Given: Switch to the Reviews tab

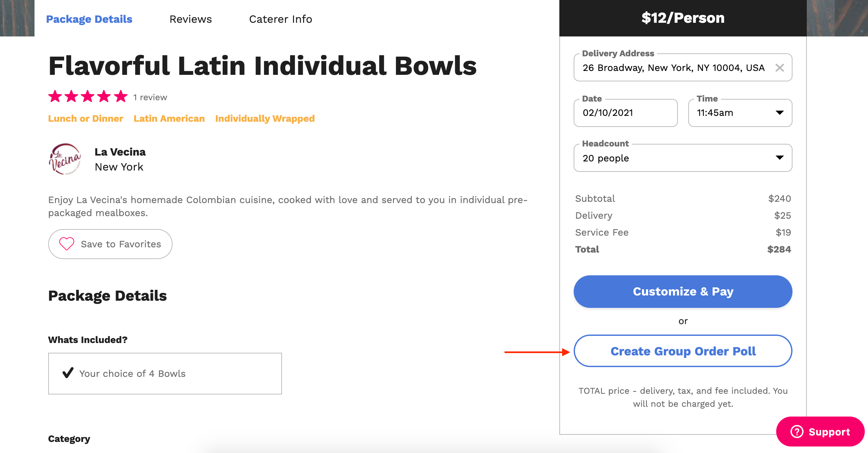Looking at the screenshot, I should point(190,19).
